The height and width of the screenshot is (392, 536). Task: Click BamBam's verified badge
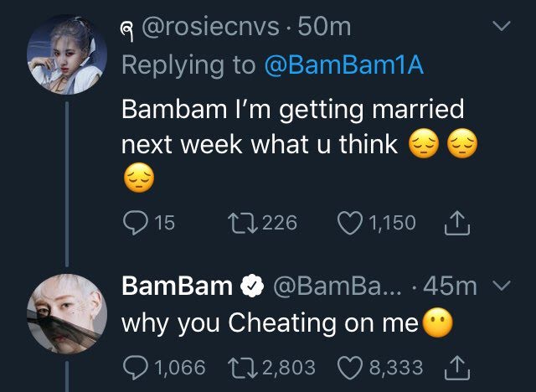(x=252, y=287)
